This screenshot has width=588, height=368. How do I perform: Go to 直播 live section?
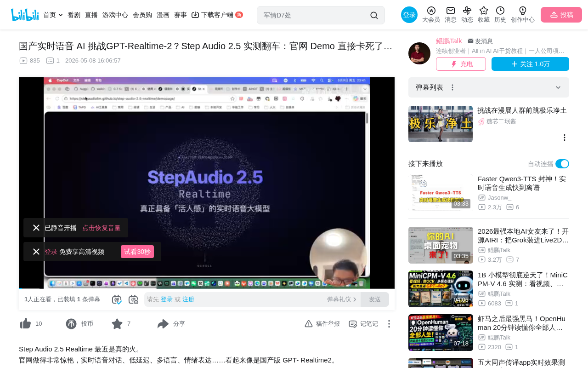[x=91, y=15]
